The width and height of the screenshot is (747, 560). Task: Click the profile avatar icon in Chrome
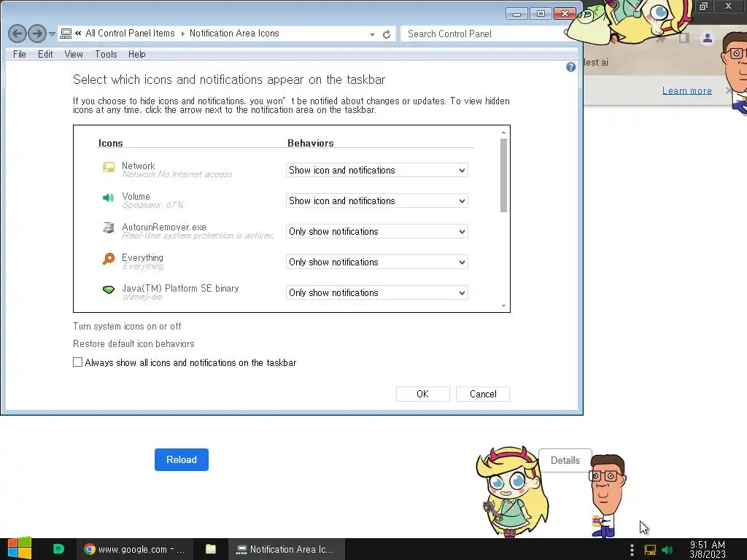708,38
